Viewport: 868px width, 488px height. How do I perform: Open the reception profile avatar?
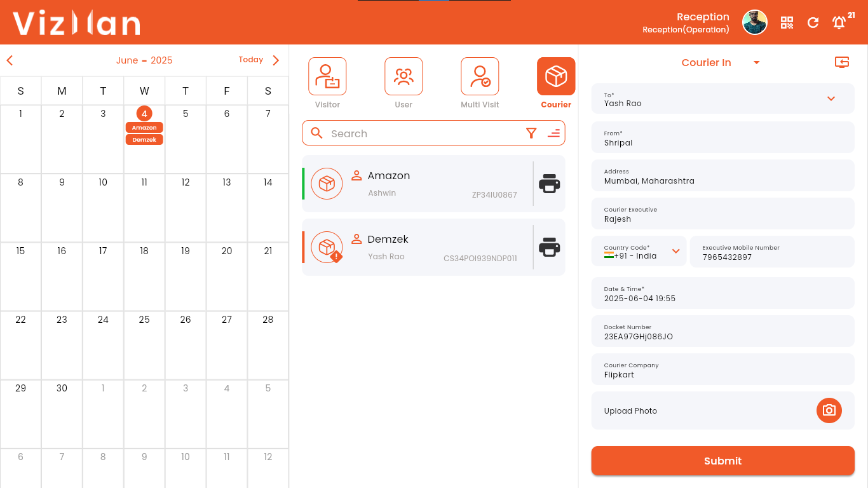click(x=755, y=23)
